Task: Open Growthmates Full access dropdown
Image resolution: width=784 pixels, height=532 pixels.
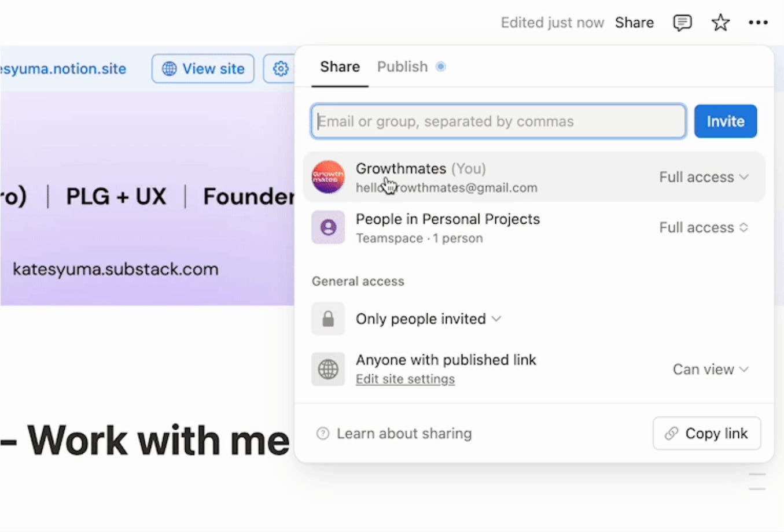Action: click(704, 177)
